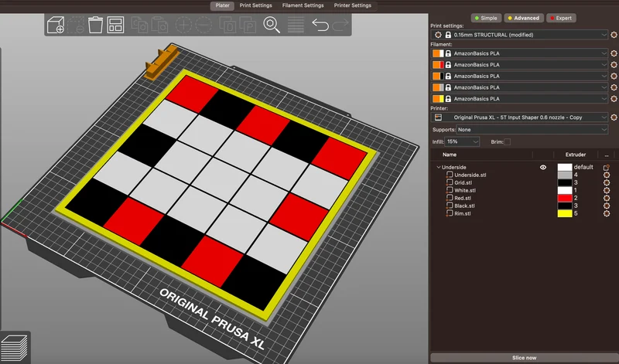The height and width of the screenshot is (364, 619).
Task: Collapse the Underside tree node
Action: pos(438,167)
